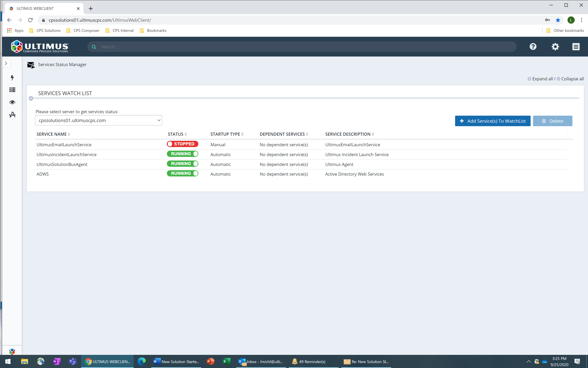Select the UltimusEmailLaunchService row name
Image resolution: width=588 pixels, height=368 pixels.
pyautogui.click(x=64, y=145)
